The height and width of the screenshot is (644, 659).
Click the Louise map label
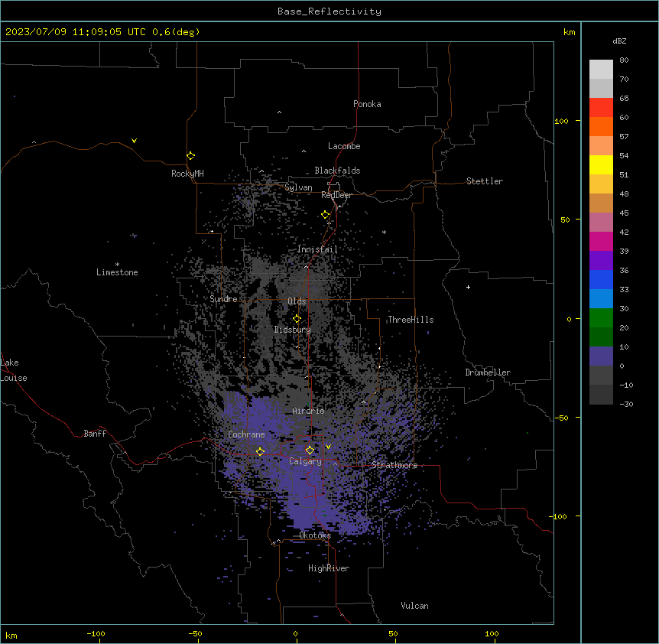pos(14,378)
